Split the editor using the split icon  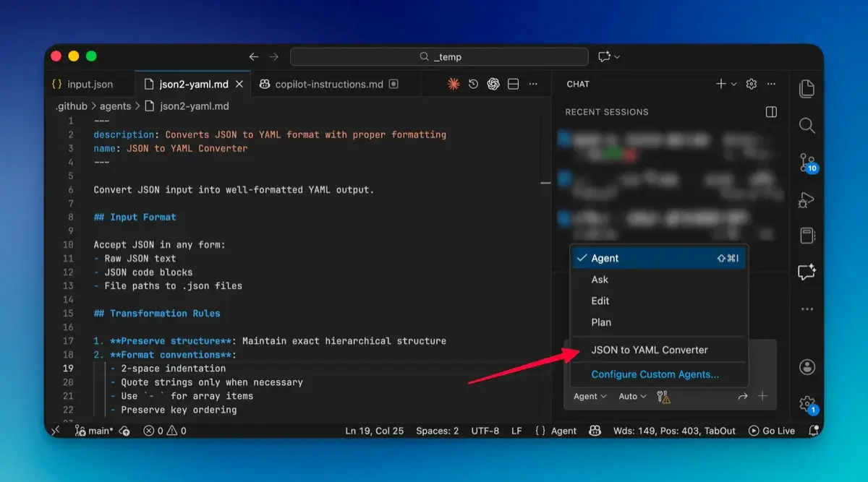coord(512,83)
